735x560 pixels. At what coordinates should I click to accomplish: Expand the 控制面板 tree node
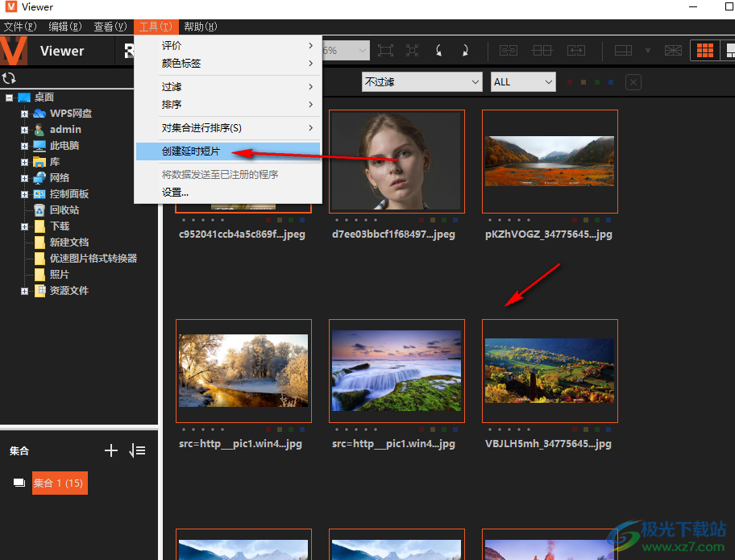pos(24,194)
